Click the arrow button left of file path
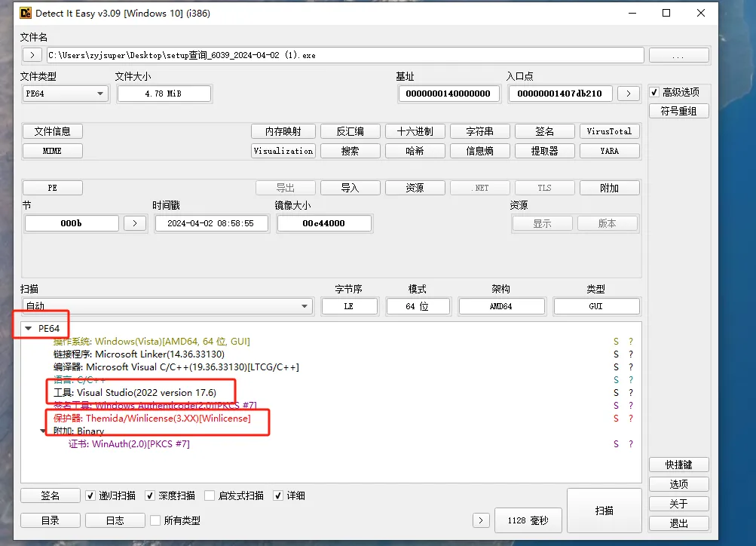This screenshot has height=546, width=756. click(x=32, y=55)
